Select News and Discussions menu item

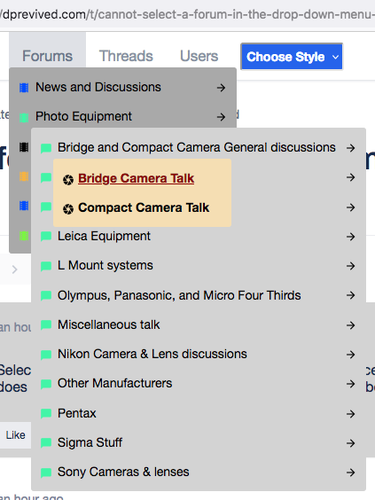tap(98, 87)
